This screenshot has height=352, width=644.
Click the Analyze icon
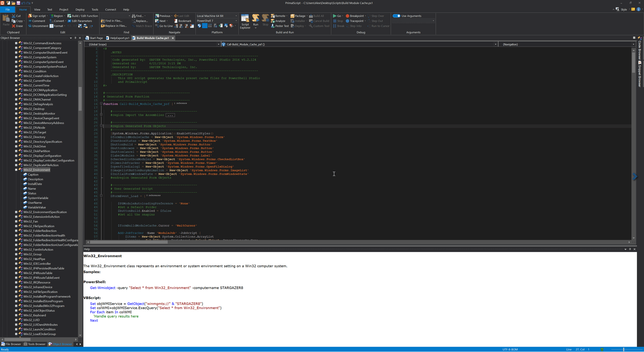point(273,21)
